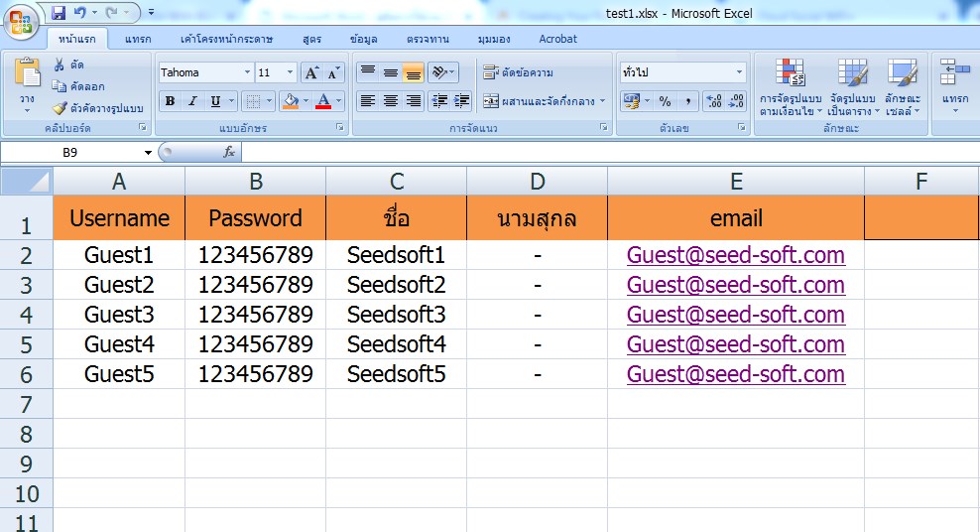Customize Quick Access Toolbar dropdown
Viewport: 980px width, 532px height.
point(151,13)
